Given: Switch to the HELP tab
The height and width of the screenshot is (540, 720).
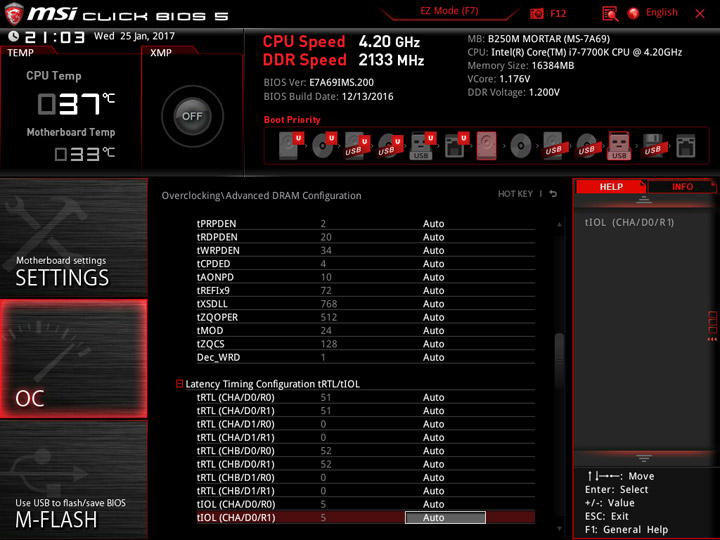Looking at the screenshot, I should 611,187.
